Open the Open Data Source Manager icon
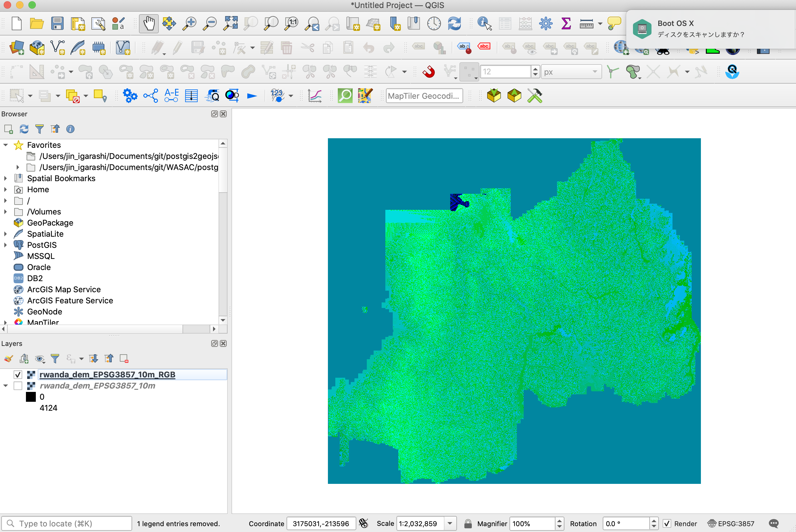Viewport: 796px width, 532px height. tap(17, 48)
